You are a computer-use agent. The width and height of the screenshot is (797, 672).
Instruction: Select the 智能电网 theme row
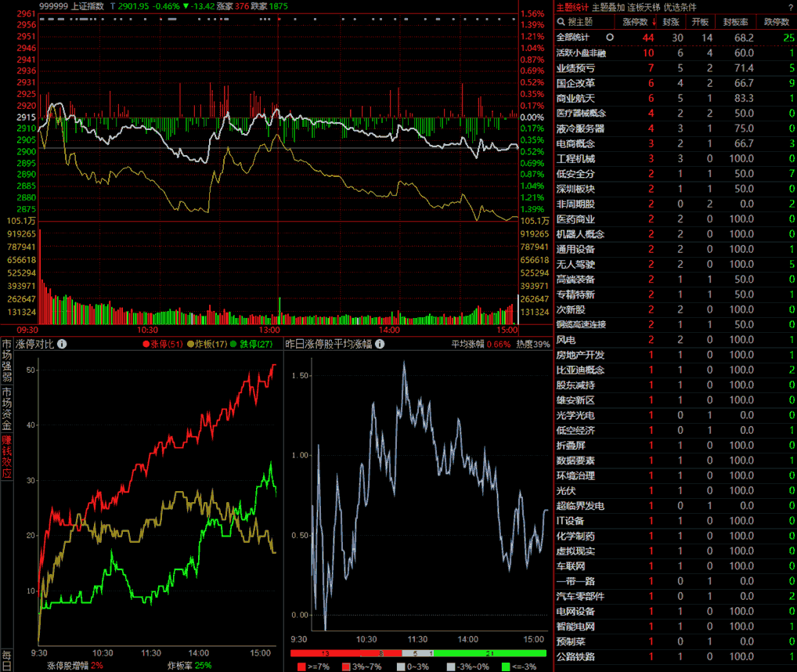coord(676,627)
